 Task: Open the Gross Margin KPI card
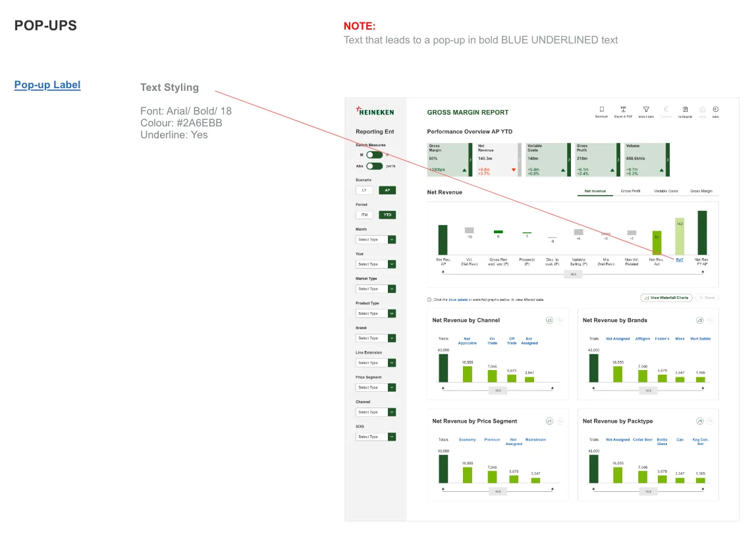pos(449,159)
